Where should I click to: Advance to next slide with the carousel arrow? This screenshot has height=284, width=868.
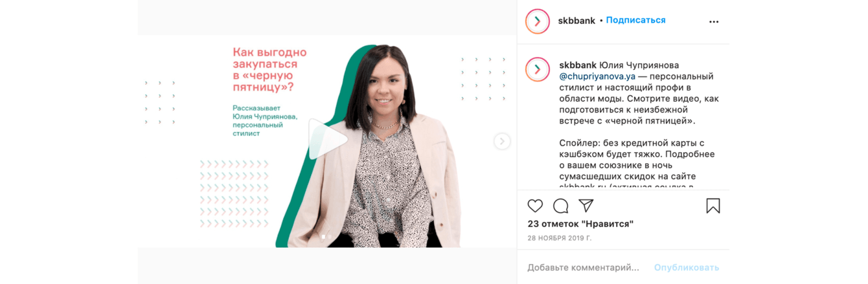[x=502, y=141]
